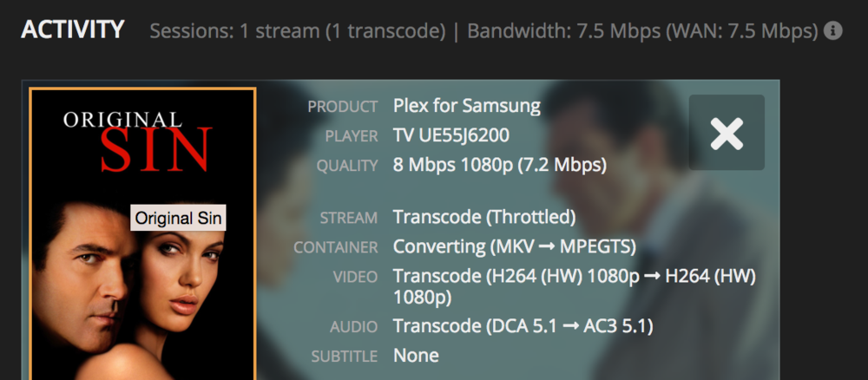This screenshot has height=380, width=868.
Task: Click the "Original Sin" tooltip label
Action: 178,218
